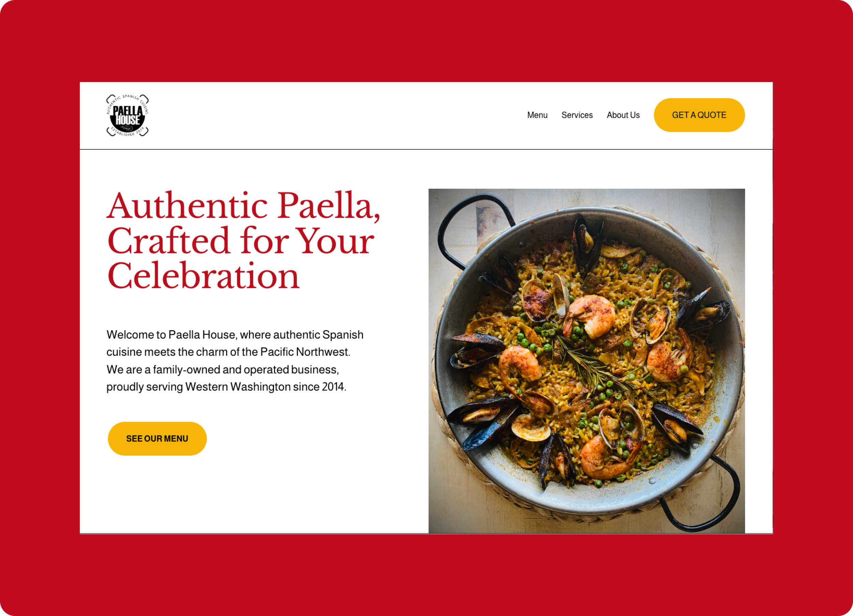Image resolution: width=853 pixels, height=616 pixels.
Task: Click 'Welcome to Paella House' paragraph opening
Action: (x=171, y=334)
